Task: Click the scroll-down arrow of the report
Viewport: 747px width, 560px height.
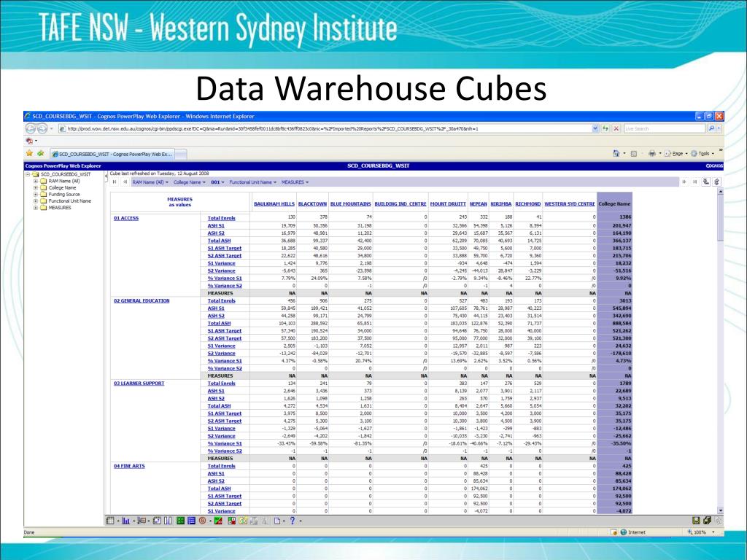Action: point(720,510)
